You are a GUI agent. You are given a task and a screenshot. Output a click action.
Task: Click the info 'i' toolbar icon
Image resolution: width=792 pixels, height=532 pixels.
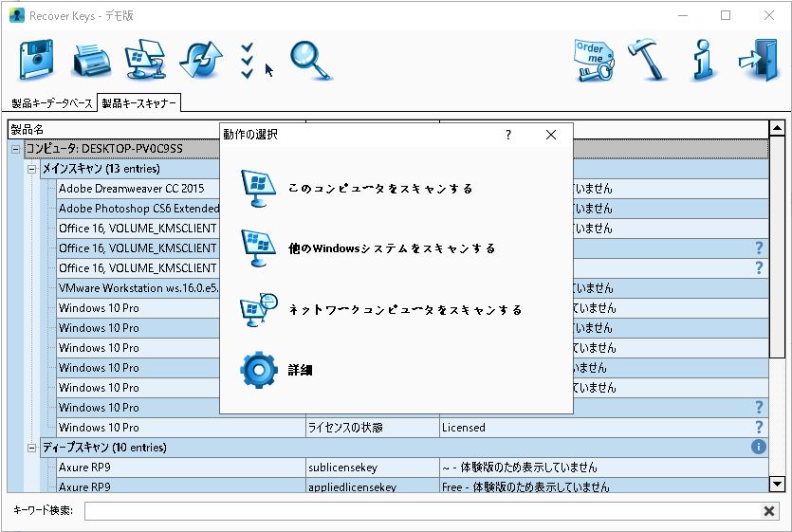click(704, 60)
